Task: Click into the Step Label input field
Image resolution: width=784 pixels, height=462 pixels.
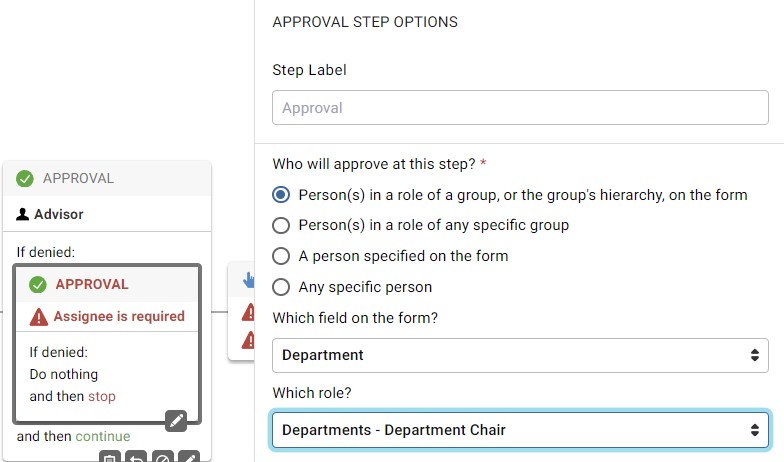Action: point(520,108)
